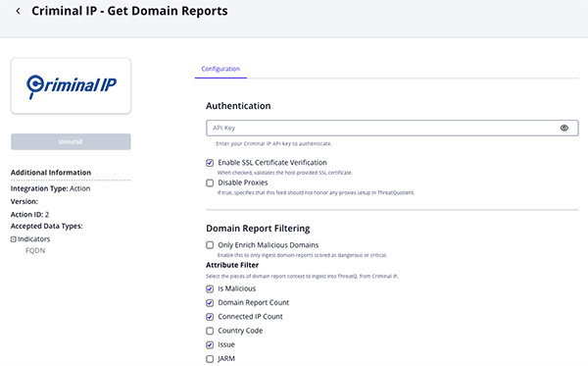Click the Attribute Filter label
Image resolution: width=588 pixels, height=366 pixels.
(x=232, y=265)
